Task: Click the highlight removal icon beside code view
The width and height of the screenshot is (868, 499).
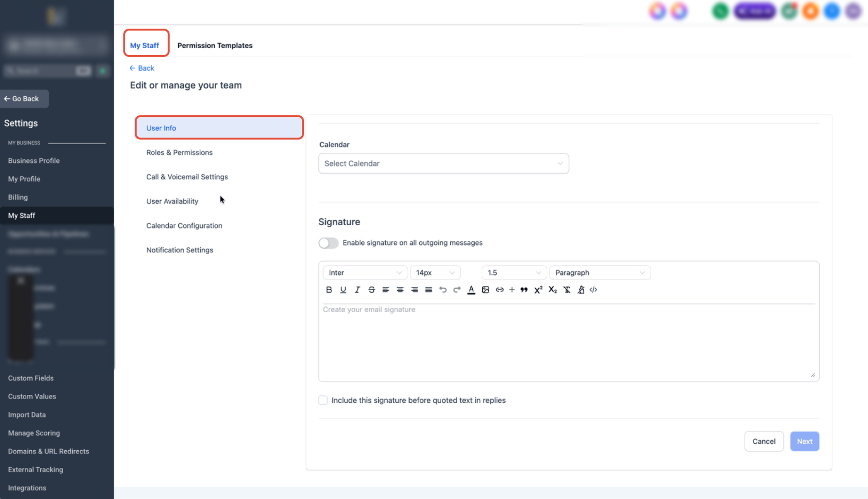Action: [581, 290]
